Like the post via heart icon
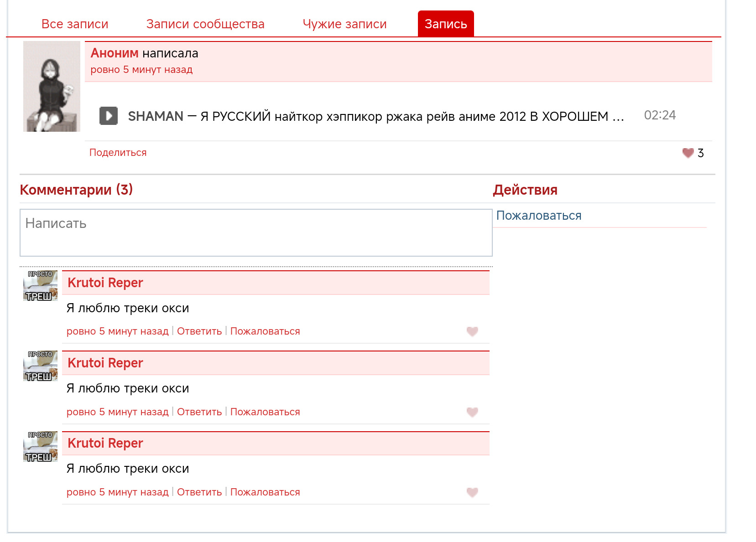 pyautogui.click(x=688, y=153)
